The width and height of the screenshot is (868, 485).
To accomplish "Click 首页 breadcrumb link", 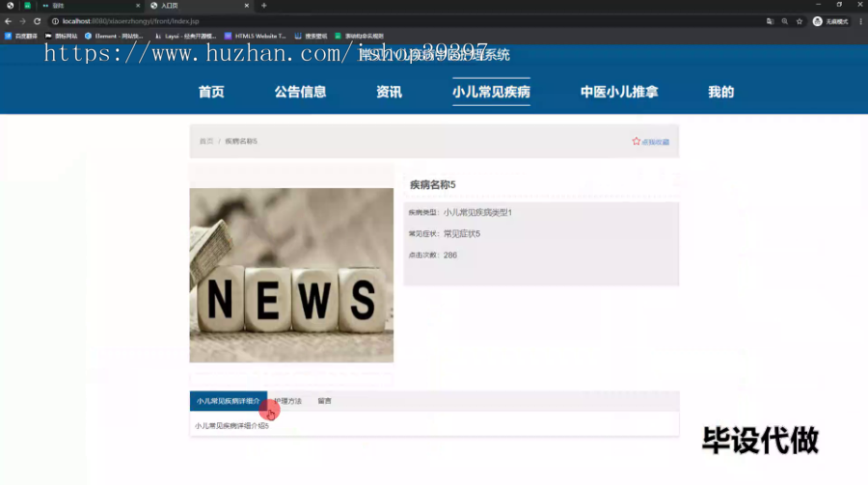I will [x=206, y=141].
